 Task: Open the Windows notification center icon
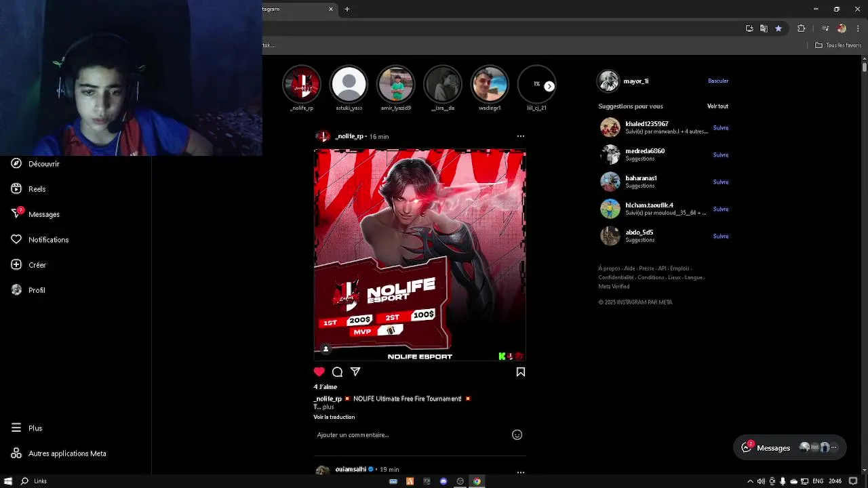(x=853, y=481)
